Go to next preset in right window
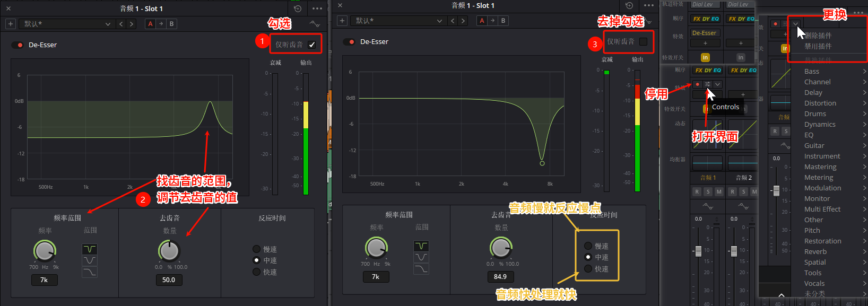Image resolution: width=868 pixels, height=306 pixels. [x=463, y=21]
